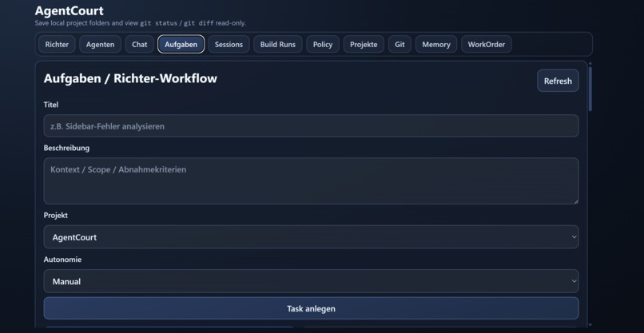Select the Aufgaben tab
The height and width of the screenshot is (333, 644).
tap(181, 45)
